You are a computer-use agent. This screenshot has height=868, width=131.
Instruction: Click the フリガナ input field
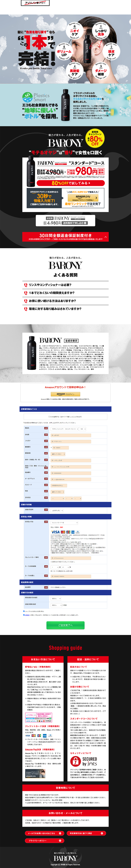(x=71, y=441)
